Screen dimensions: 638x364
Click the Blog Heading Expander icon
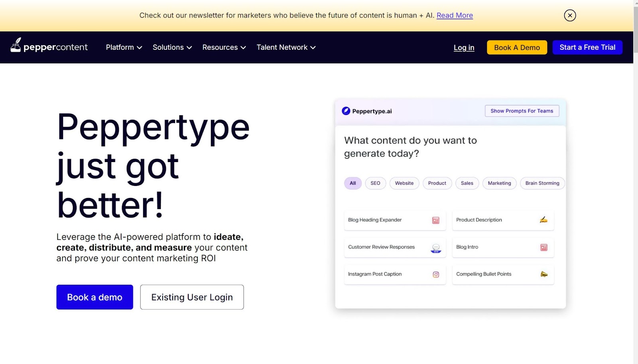click(436, 220)
